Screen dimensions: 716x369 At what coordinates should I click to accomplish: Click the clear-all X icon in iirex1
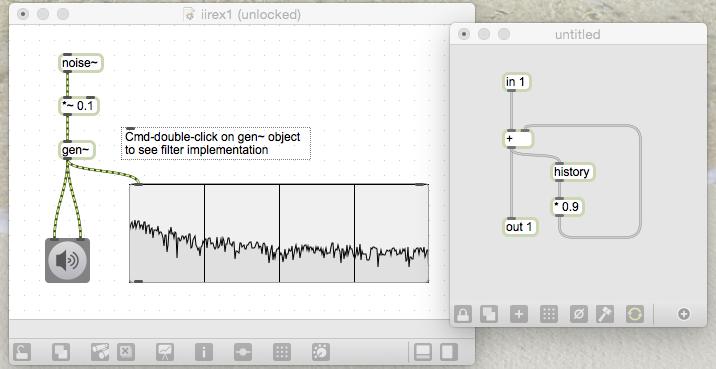pos(126,352)
